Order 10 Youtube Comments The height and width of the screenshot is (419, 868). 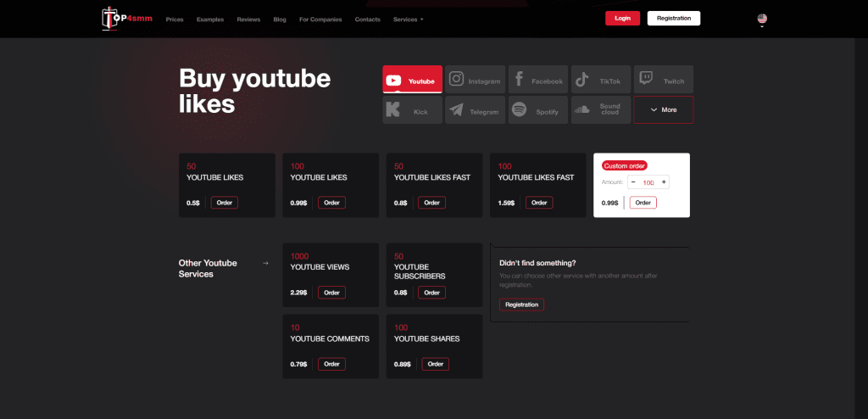pyautogui.click(x=331, y=364)
